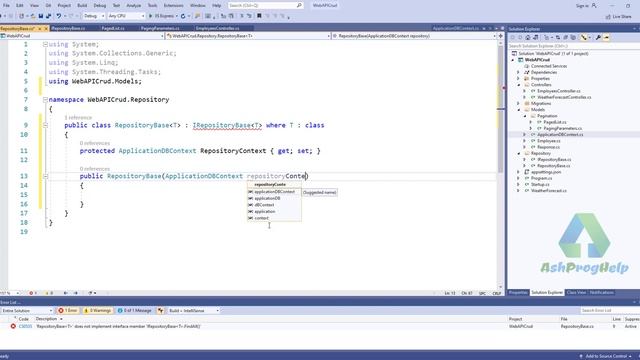This screenshot has width=640, height=360.
Task: Select EmployeesController.cs in Solution Explorer
Action: click(x=558, y=91)
